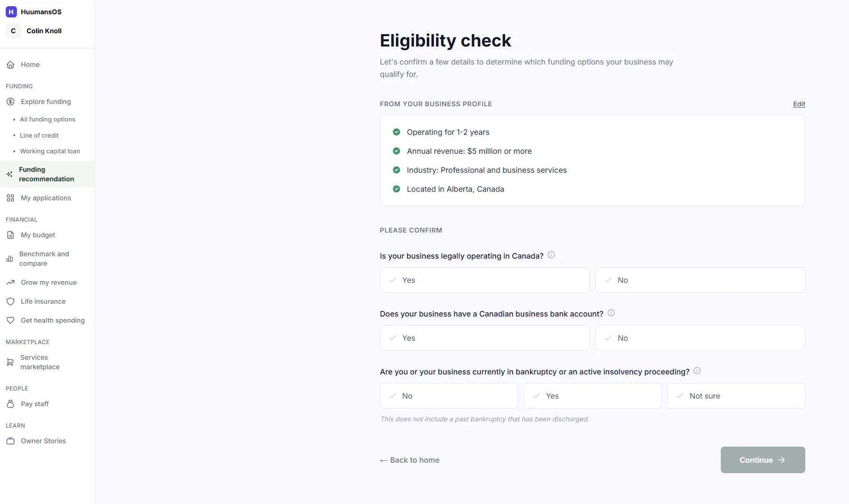Click the green check beside Operating for 1-2 years
This screenshot has height=504, width=849.
396,132
